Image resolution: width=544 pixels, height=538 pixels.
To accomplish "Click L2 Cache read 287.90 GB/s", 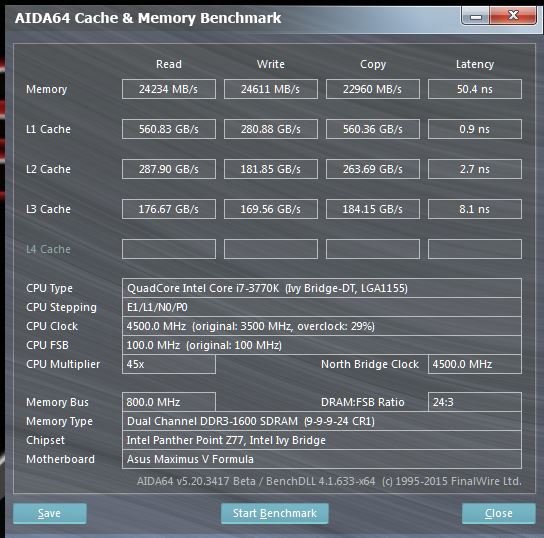I will pyautogui.click(x=169, y=169).
